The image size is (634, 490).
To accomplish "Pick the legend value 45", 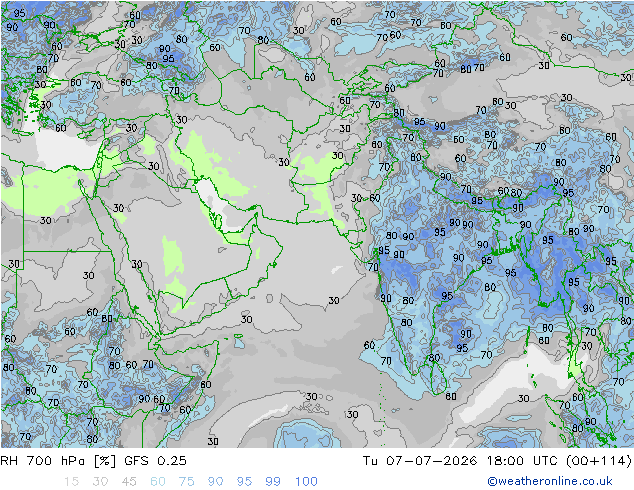I will 129,482.
